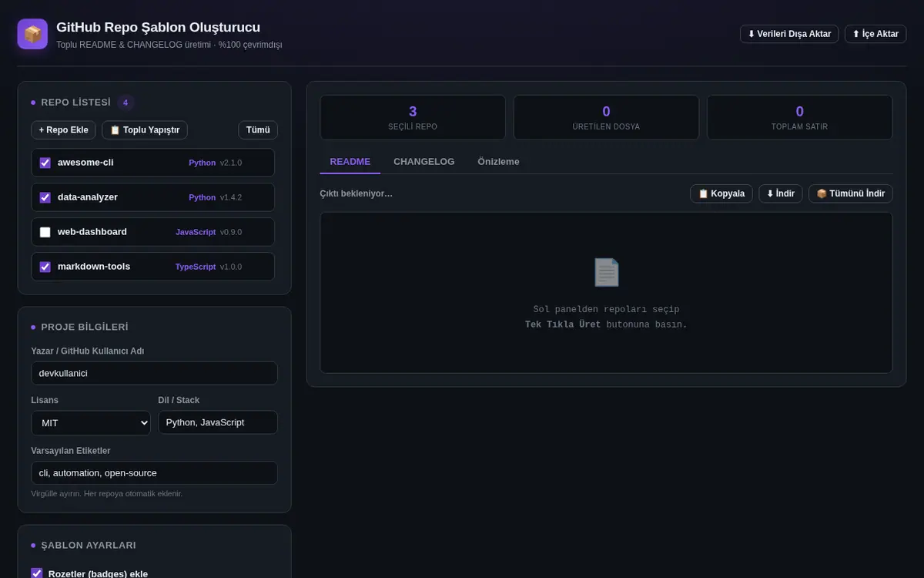Click the repo count badge 4
The height and width of the screenshot is (578, 924).
126,102
